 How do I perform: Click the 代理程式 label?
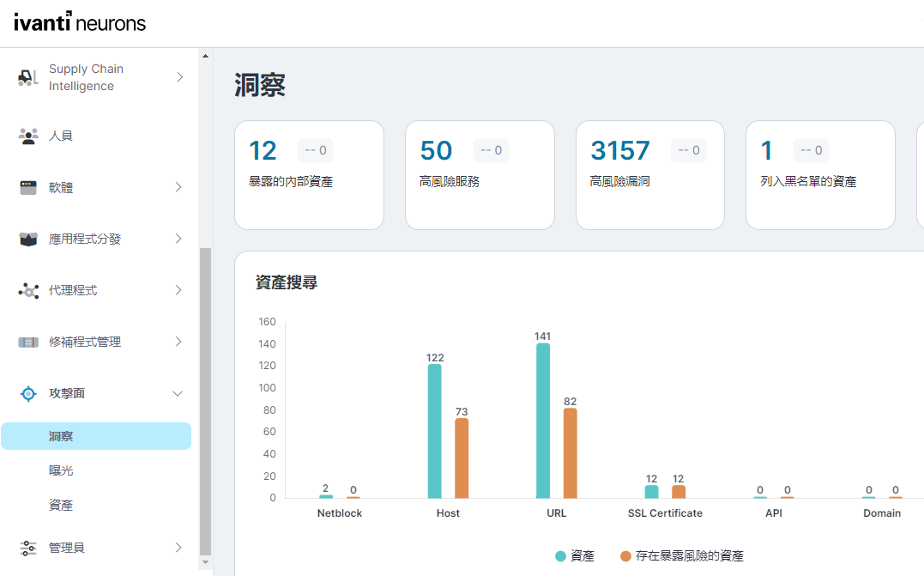73,290
